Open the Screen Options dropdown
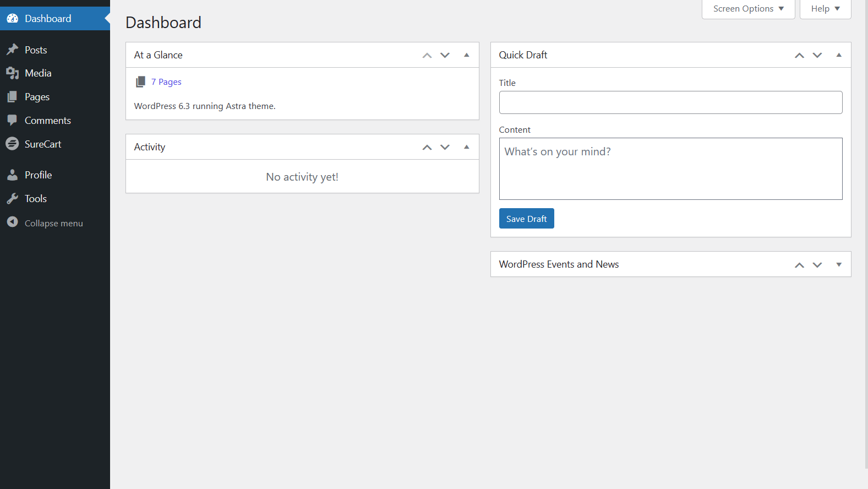The image size is (868, 489). coord(747,9)
